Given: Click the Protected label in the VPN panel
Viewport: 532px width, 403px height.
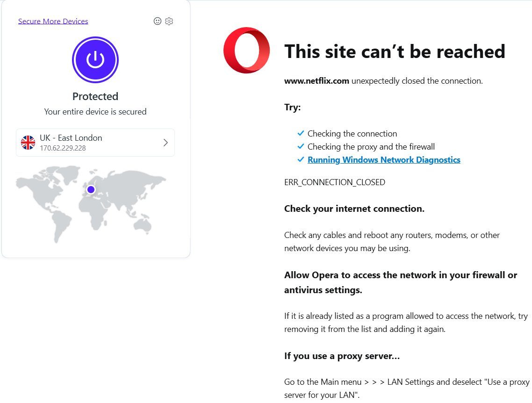Looking at the screenshot, I should [95, 96].
